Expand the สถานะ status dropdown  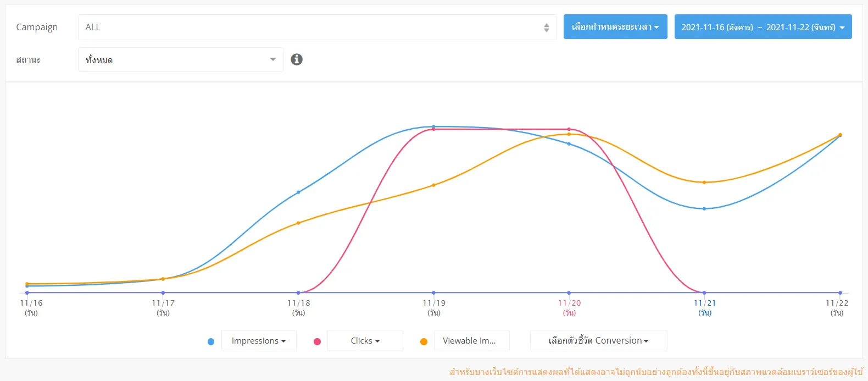point(181,59)
